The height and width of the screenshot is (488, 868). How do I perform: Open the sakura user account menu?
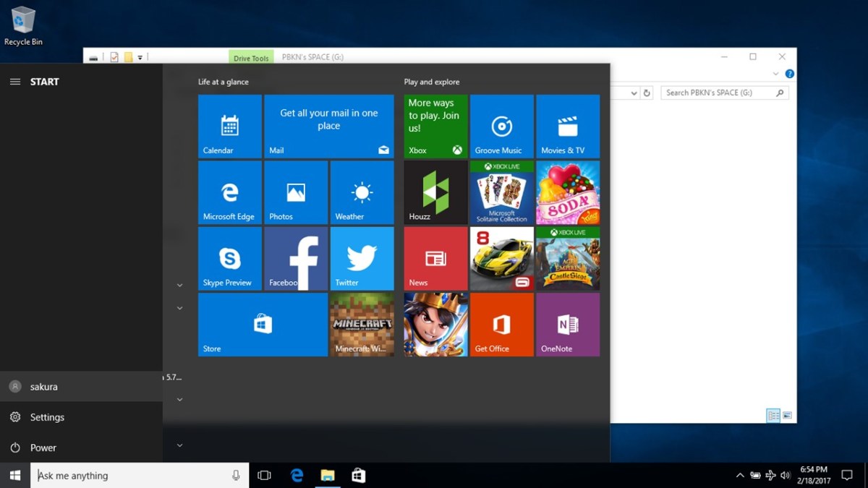tap(43, 387)
